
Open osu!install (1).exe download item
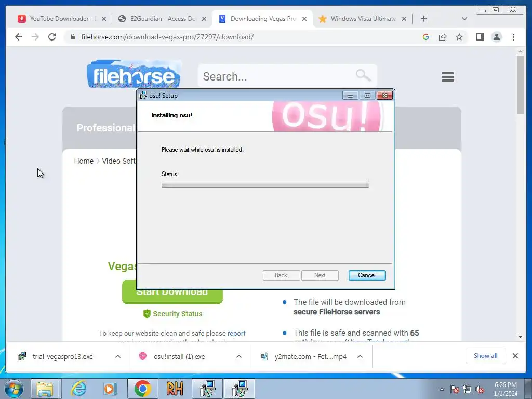coord(179,356)
